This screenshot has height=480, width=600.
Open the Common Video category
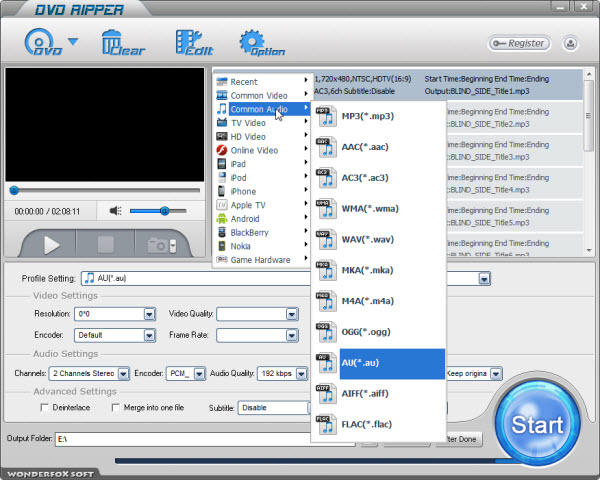tap(262, 96)
